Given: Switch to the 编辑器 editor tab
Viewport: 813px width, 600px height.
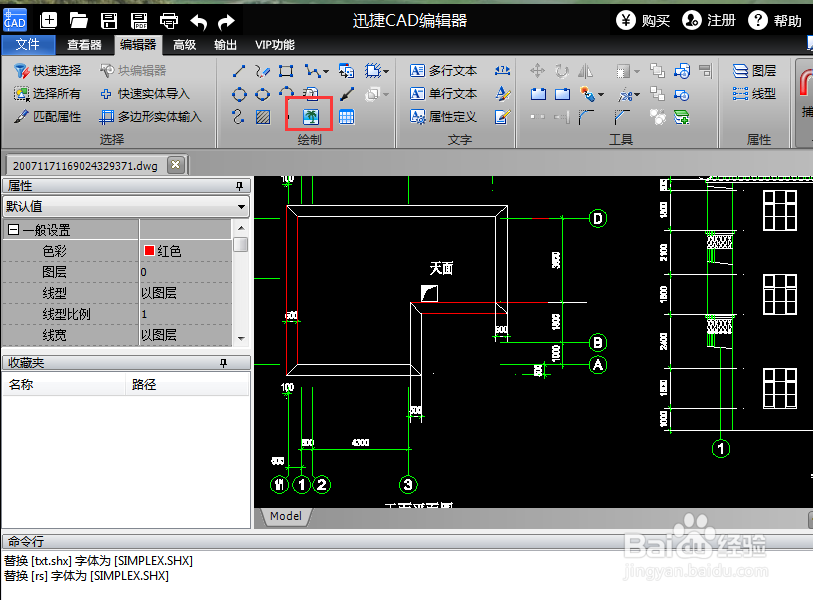Looking at the screenshot, I should pyautogui.click(x=138, y=45).
